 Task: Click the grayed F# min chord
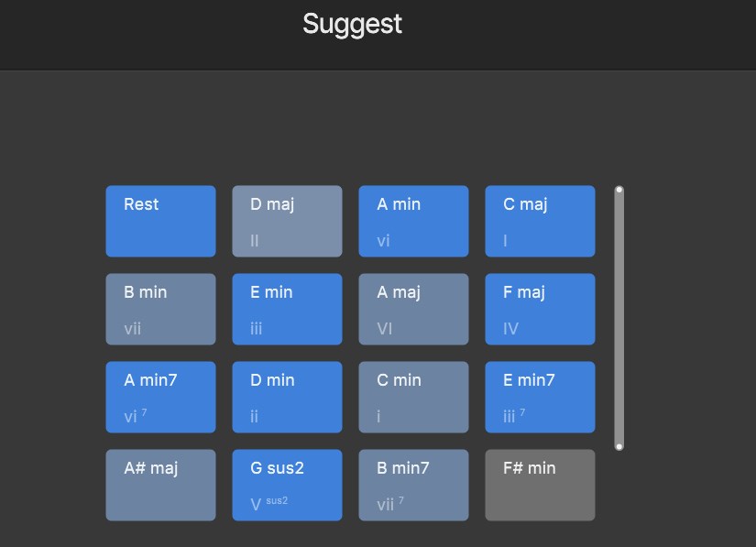(x=540, y=485)
